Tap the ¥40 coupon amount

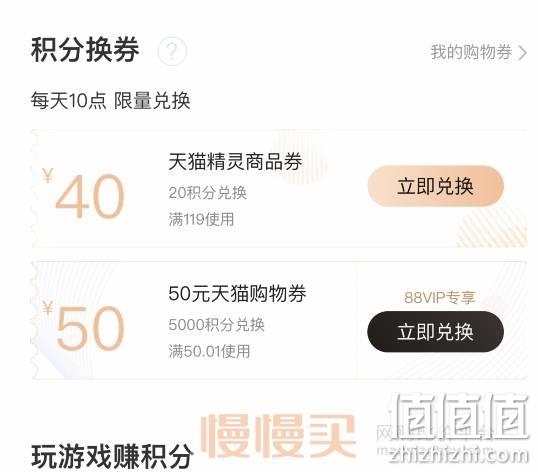pyautogui.click(x=83, y=194)
